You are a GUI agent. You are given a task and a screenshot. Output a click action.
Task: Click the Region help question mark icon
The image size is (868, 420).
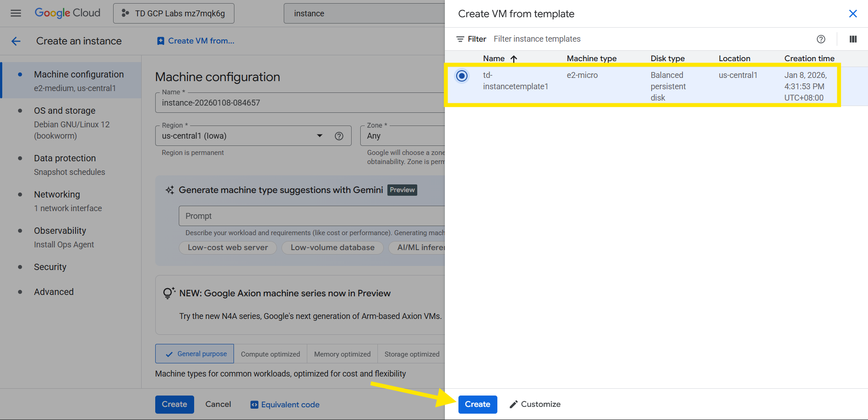[339, 136]
